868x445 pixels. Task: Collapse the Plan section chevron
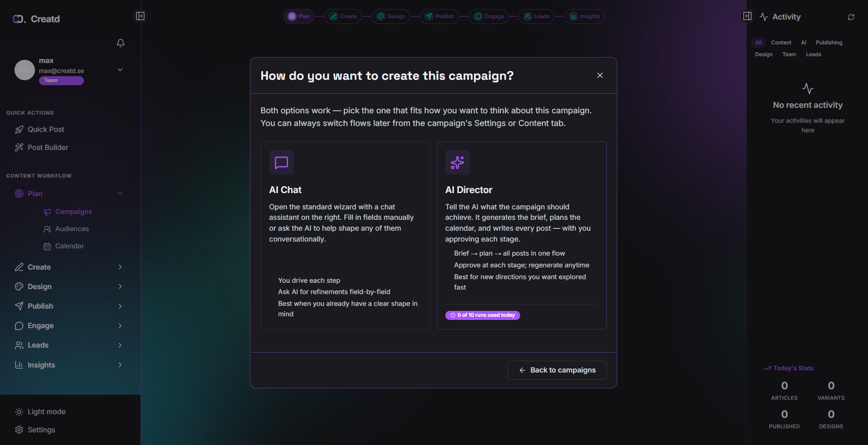pos(120,193)
